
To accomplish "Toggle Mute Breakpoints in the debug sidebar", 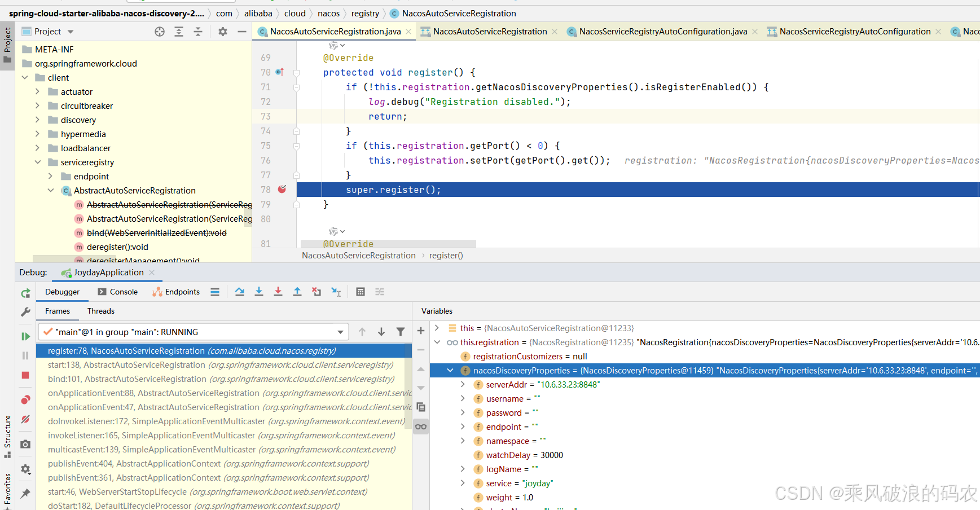I will pos(25,419).
